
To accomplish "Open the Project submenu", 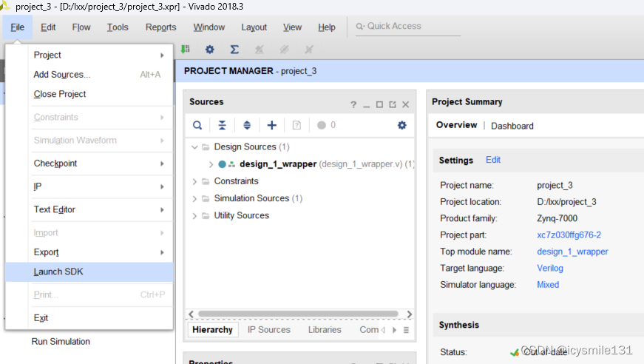I will [89, 55].
